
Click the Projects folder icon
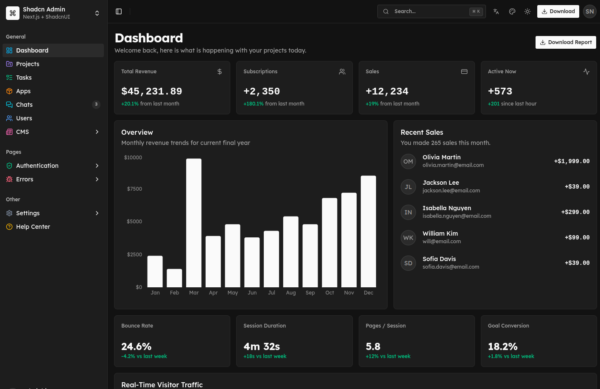9,64
